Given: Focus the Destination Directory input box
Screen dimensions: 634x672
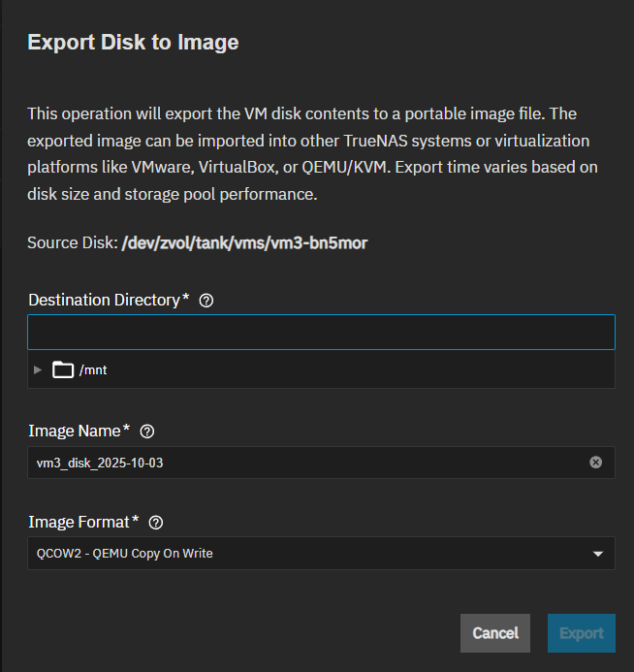Looking at the screenshot, I should (x=320, y=333).
